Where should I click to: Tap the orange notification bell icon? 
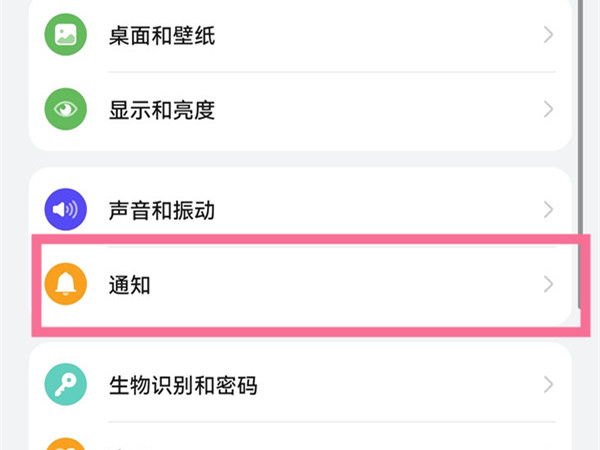(x=66, y=285)
